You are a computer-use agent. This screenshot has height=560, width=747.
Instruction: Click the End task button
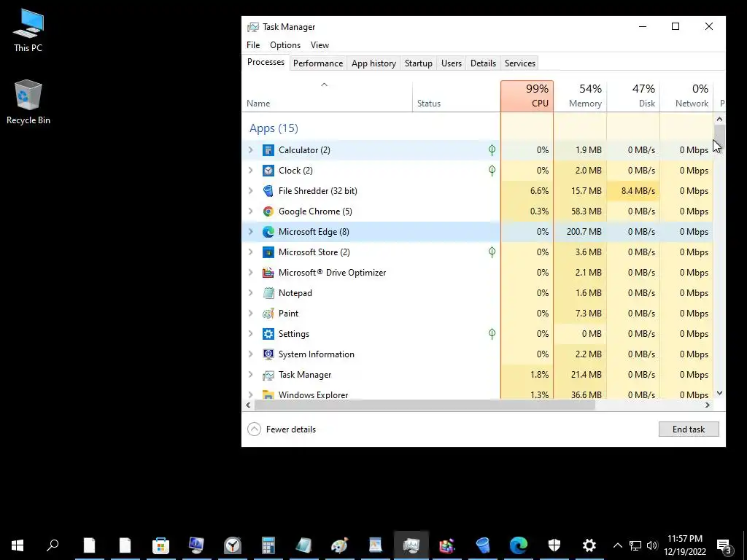(x=689, y=429)
